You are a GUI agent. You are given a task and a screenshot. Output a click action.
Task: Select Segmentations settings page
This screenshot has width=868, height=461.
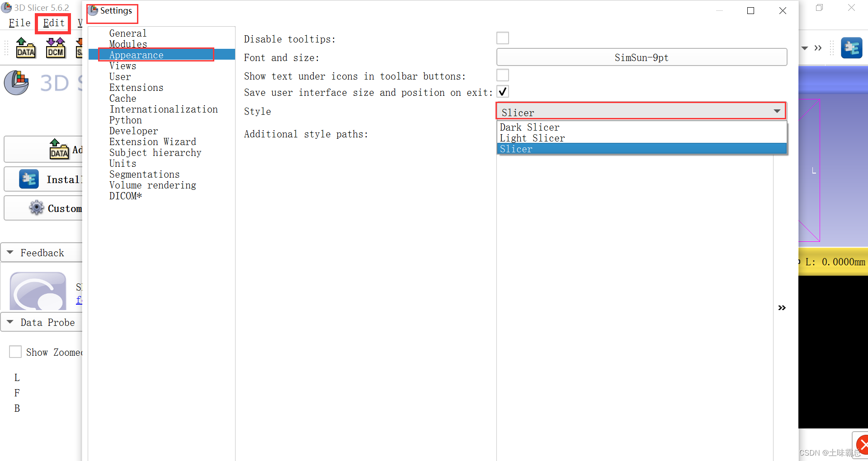144,174
